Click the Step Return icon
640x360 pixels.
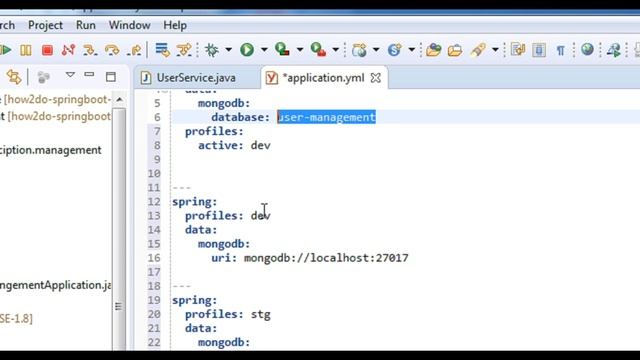pyautogui.click(x=134, y=50)
